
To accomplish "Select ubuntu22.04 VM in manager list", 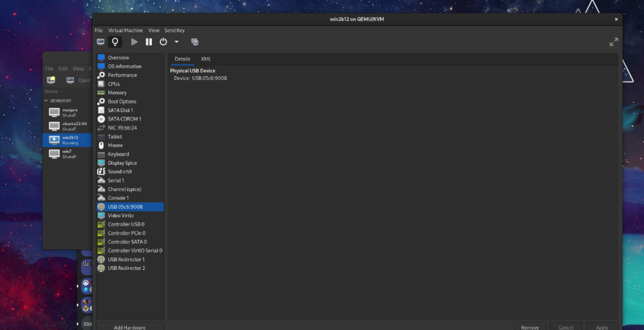I will pos(68,126).
